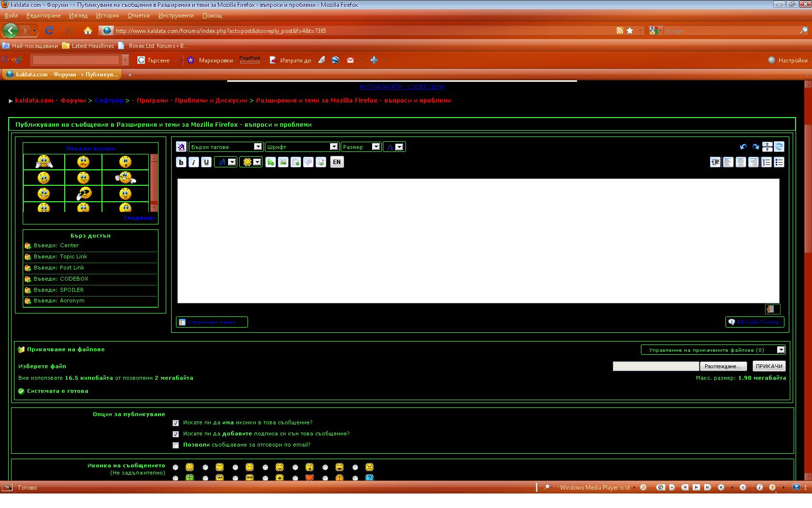The height and width of the screenshot is (508, 812).
Task: Click the ПРИКАЧИ upload button
Action: point(769,366)
